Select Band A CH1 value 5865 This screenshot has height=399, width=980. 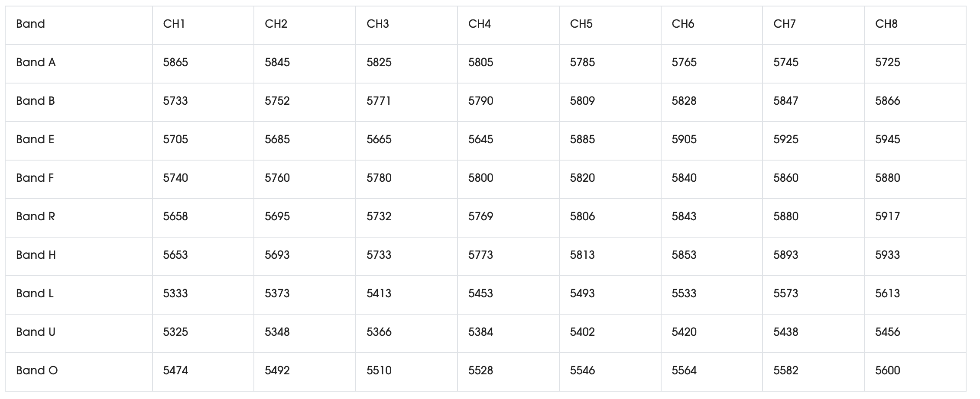tap(175, 62)
